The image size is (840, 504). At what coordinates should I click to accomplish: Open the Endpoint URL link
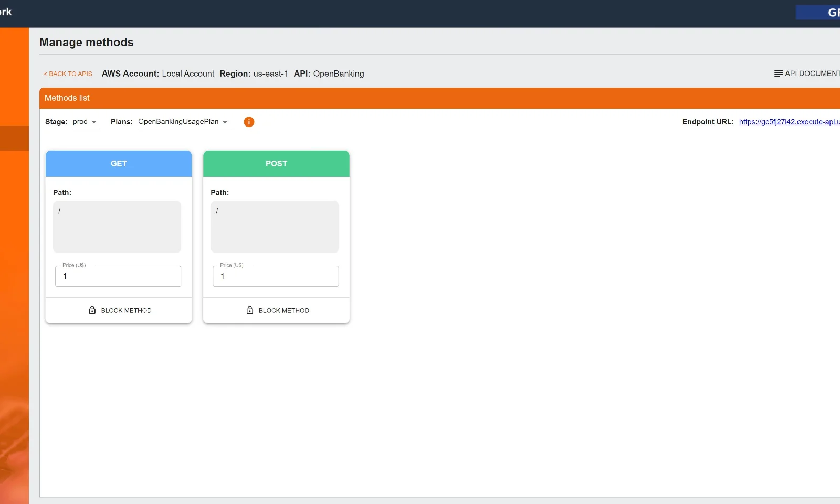click(787, 122)
